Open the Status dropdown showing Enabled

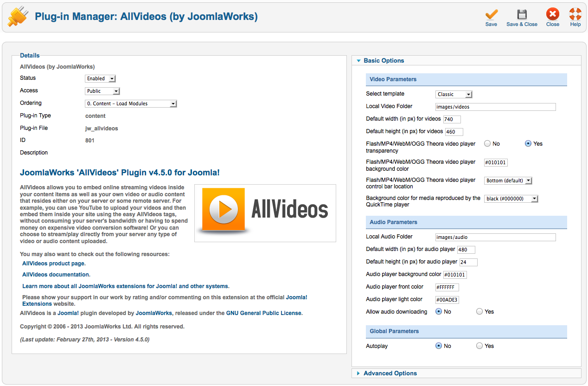click(x=100, y=79)
